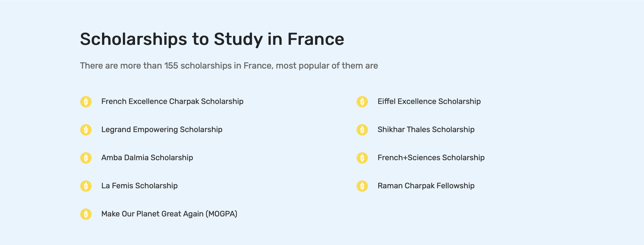644x245 pixels.
Task: Click the coin icon next to Legrand Empowering
Action: pyautogui.click(x=86, y=130)
